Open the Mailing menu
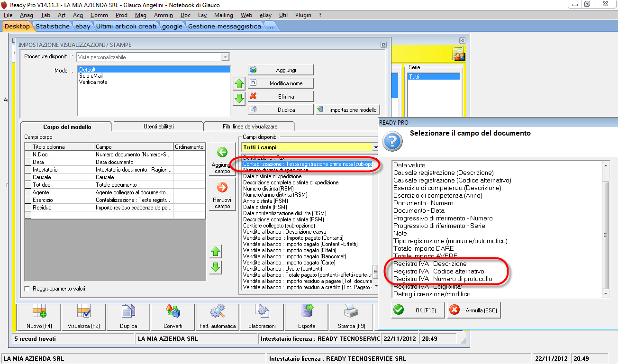The width and height of the screenshot is (618, 364). pos(224,15)
